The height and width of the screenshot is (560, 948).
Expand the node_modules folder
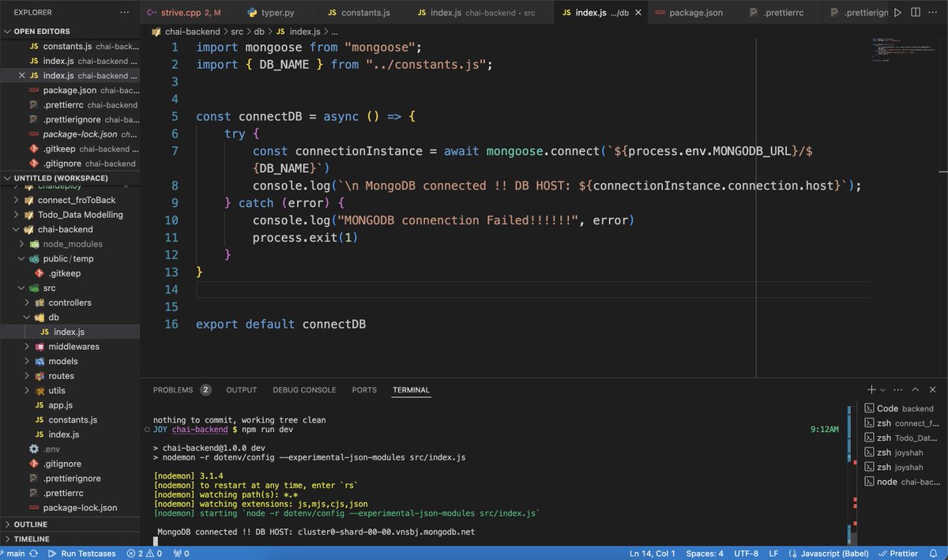tap(70, 244)
